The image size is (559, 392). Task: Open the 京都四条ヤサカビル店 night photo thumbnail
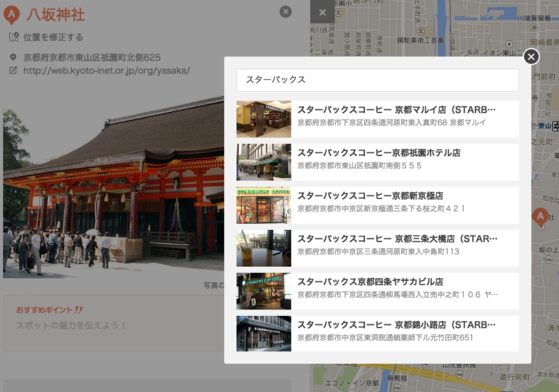(264, 291)
